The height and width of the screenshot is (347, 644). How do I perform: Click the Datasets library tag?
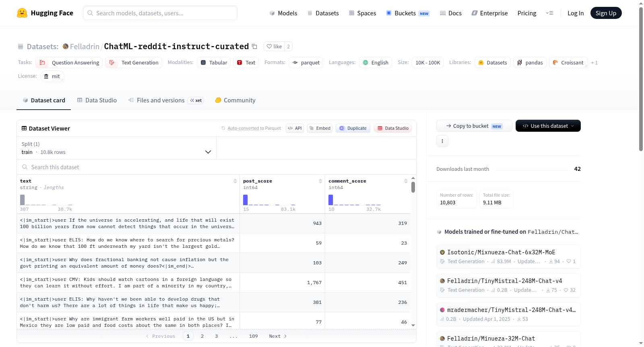coord(493,62)
